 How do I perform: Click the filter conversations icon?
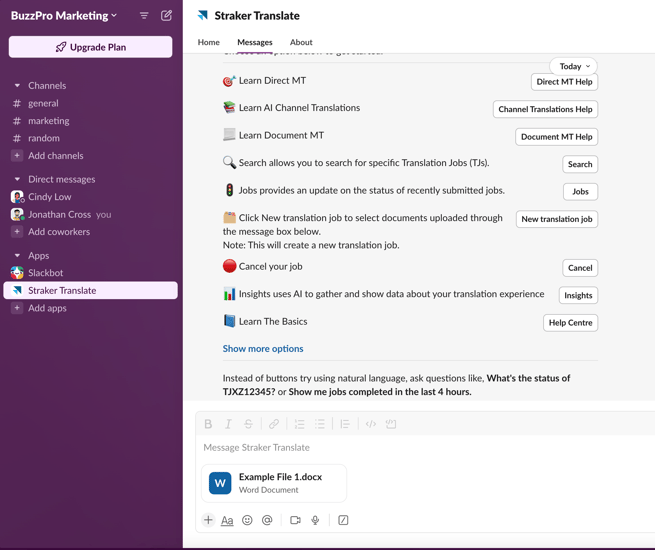(x=144, y=16)
